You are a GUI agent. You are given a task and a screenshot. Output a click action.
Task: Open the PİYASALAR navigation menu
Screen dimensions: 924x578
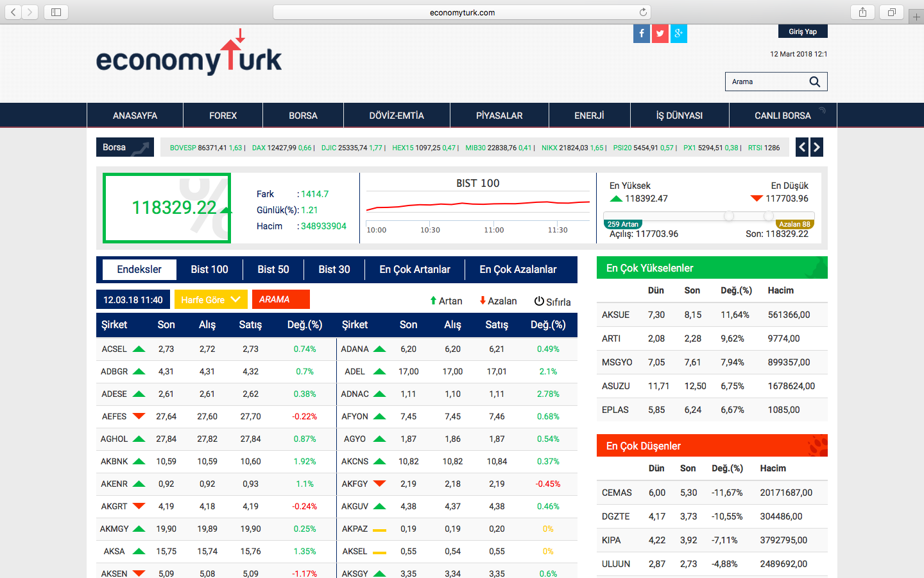coord(499,116)
